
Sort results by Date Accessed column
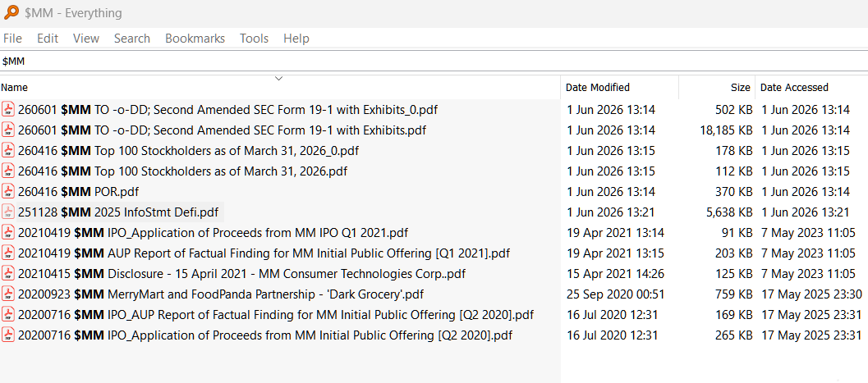[811, 87]
